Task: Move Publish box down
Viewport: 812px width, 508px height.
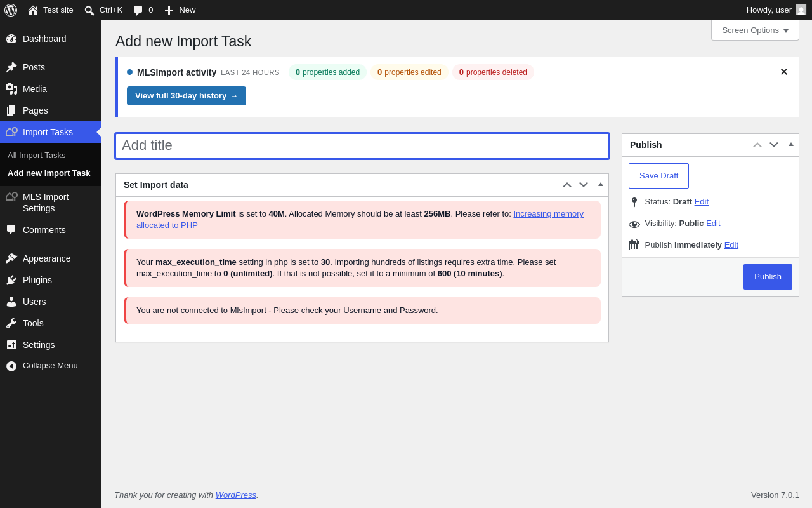Action: (x=774, y=145)
